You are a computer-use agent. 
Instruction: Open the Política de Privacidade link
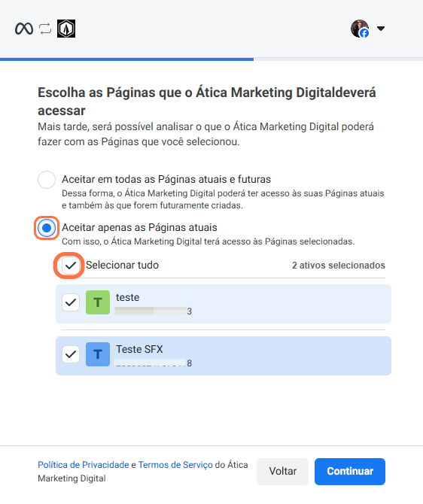coord(84,465)
